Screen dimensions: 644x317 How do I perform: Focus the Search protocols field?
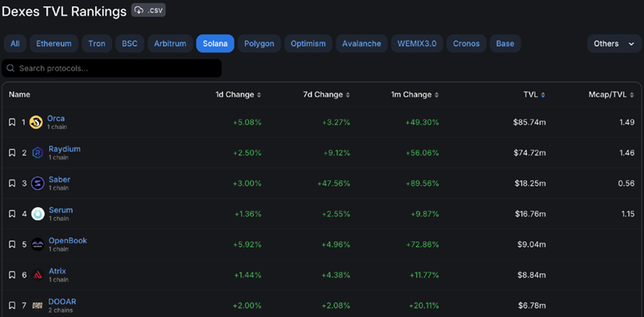[112, 68]
